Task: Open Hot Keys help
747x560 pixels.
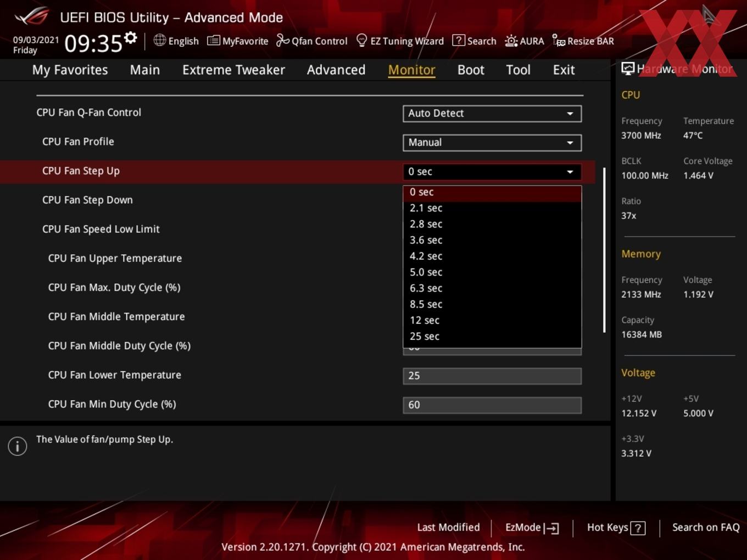Action: [x=616, y=528]
